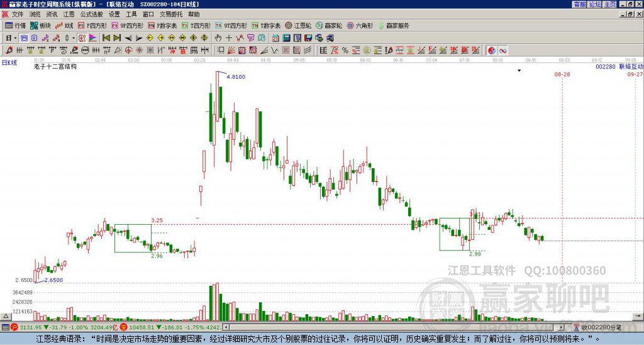Click the 沪 index icon in status bar
This screenshot has width=644, height=345.
(x=14, y=327)
